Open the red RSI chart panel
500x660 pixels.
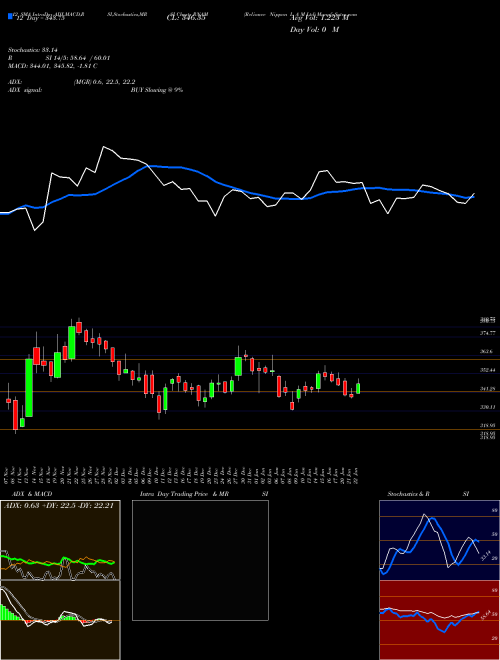point(439,620)
